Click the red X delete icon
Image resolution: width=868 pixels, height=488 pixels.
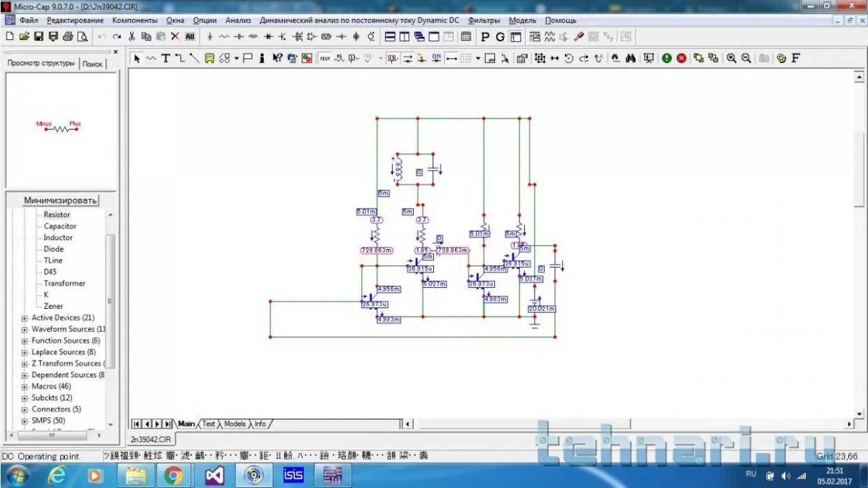pos(175,36)
